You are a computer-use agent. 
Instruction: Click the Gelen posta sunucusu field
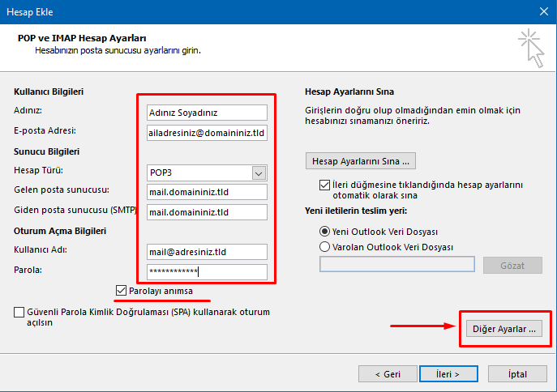pyautogui.click(x=207, y=192)
